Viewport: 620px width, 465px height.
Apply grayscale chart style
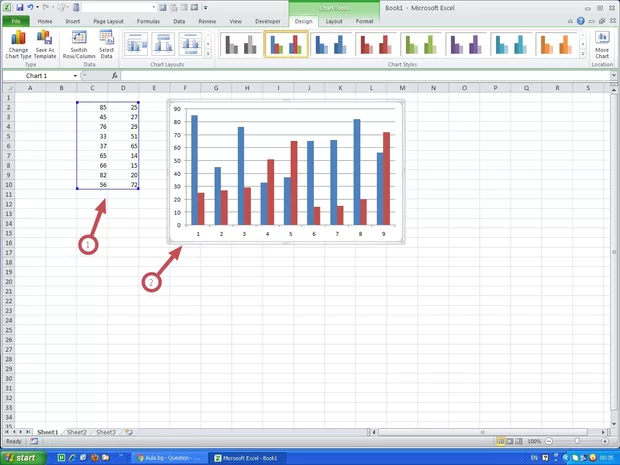(241, 44)
